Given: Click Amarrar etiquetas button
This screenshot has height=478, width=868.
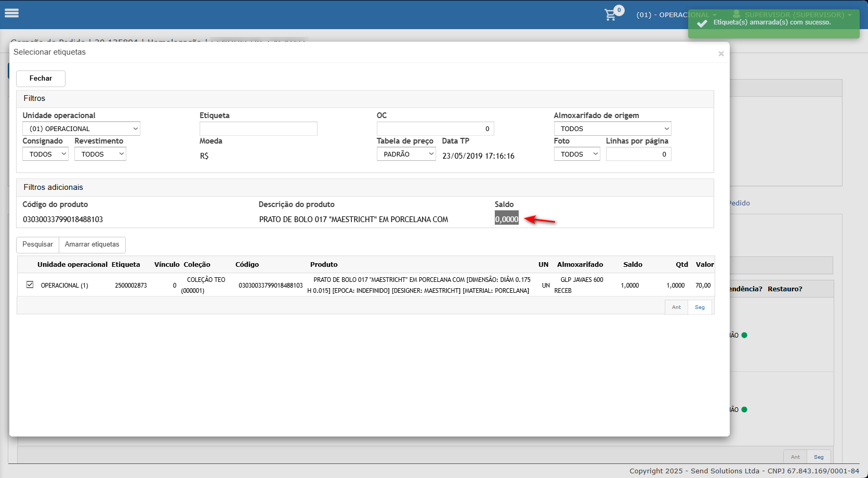Looking at the screenshot, I should point(92,244).
